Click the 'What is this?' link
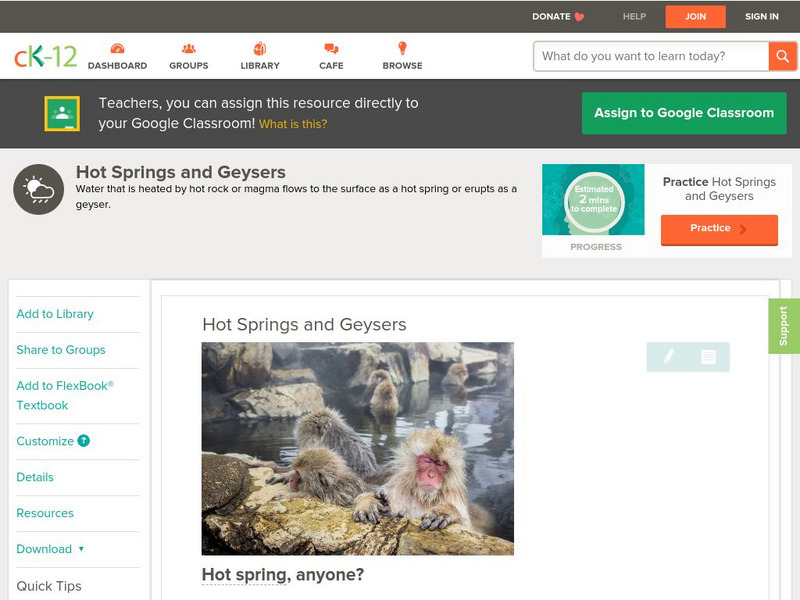Screen dimensions: 800x600 pos(293,124)
